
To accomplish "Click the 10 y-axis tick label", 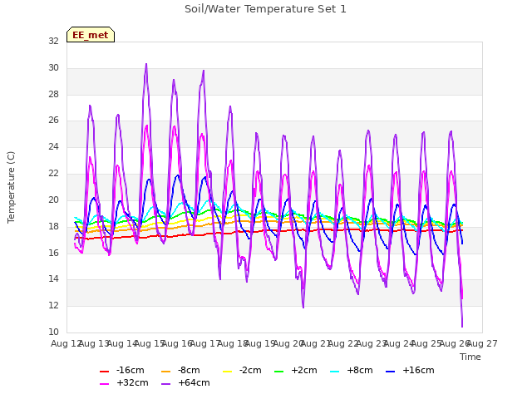I will coord(53,332).
